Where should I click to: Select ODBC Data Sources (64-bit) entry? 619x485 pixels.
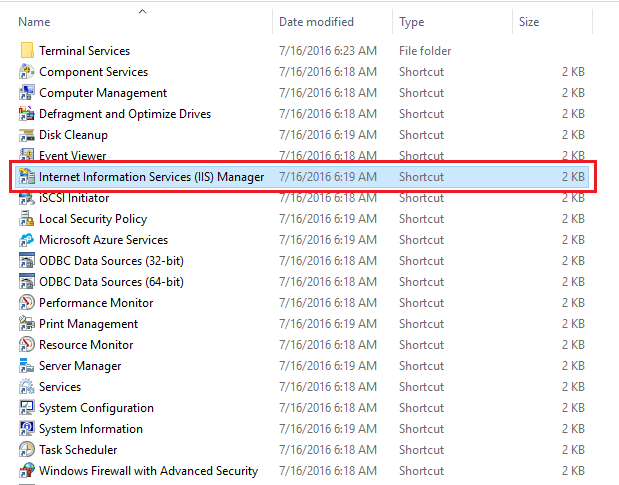[111, 281]
